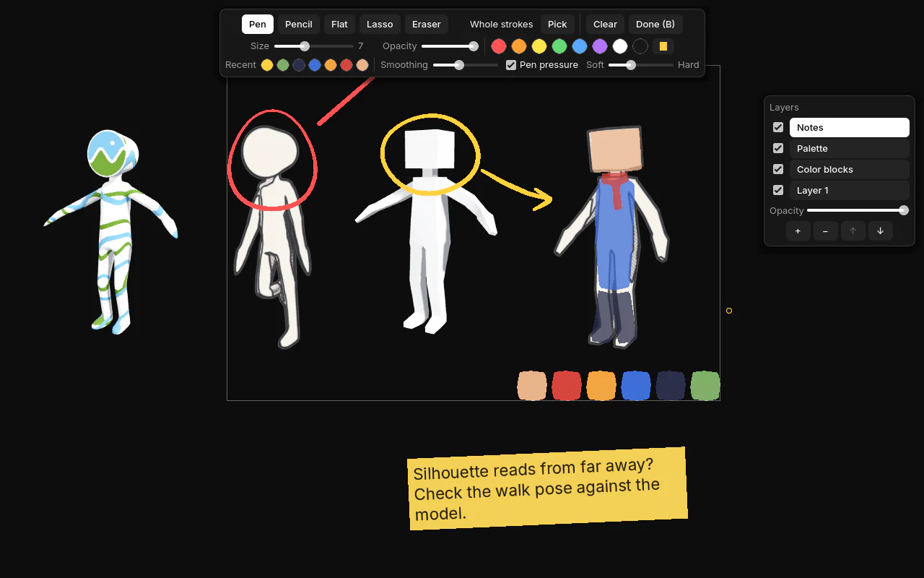
Task: Pick the peach swatch from Recent colors
Action: pos(362,65)
